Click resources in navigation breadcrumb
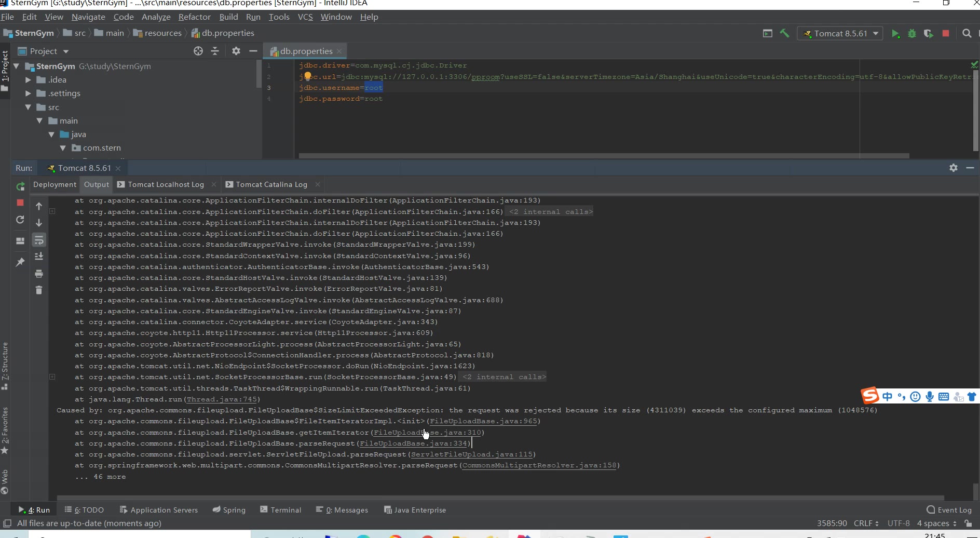The width and height of the screenshot is (980, 538). tap(158, 33)
